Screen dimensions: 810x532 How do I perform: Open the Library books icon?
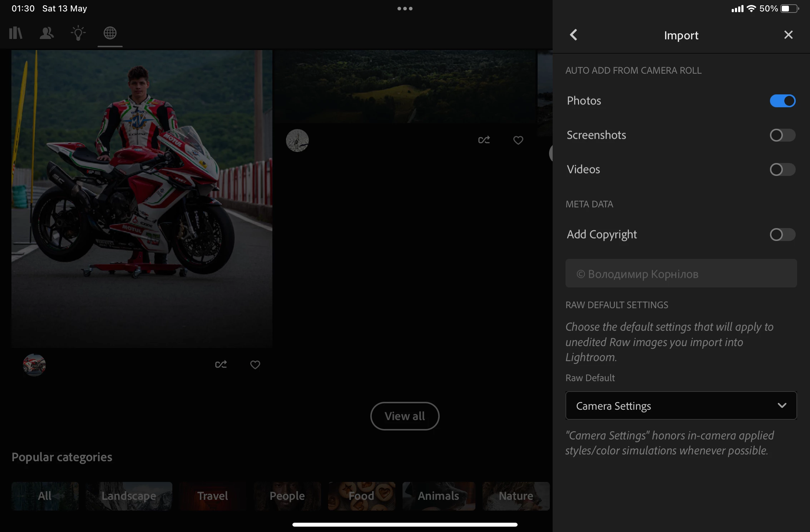[x=16, y=33]
